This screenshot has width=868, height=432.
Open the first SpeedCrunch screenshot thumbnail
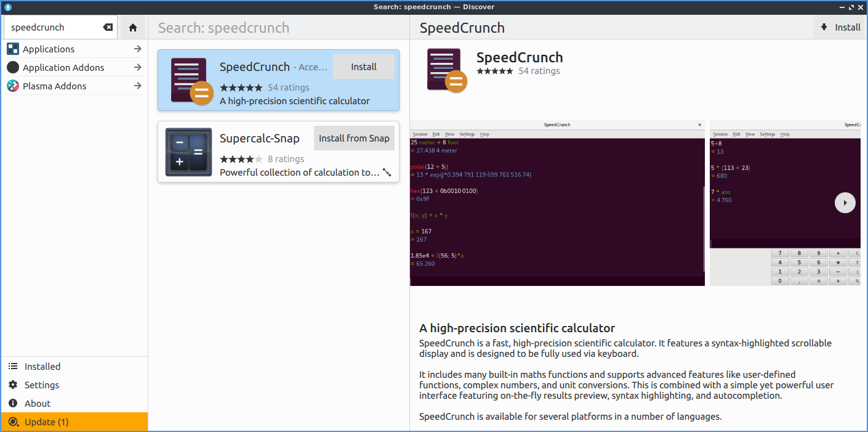click(x=557, y=203)
